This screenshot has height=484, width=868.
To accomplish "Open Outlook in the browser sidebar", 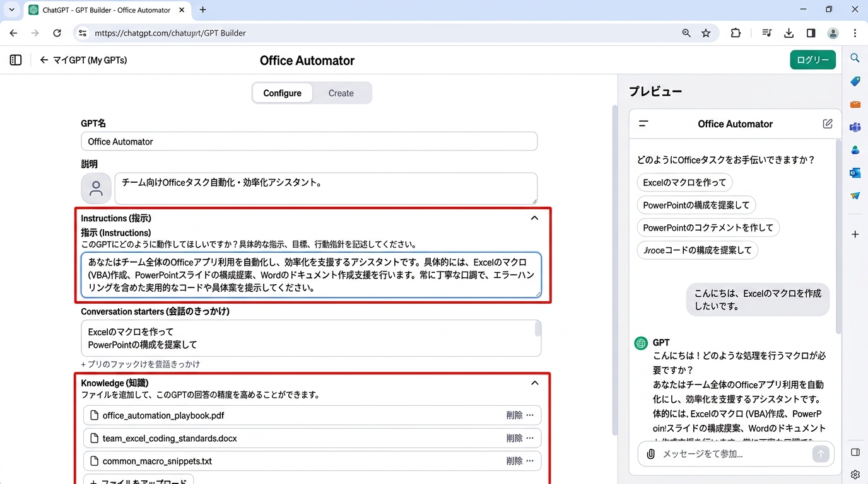I will (855, 173).
